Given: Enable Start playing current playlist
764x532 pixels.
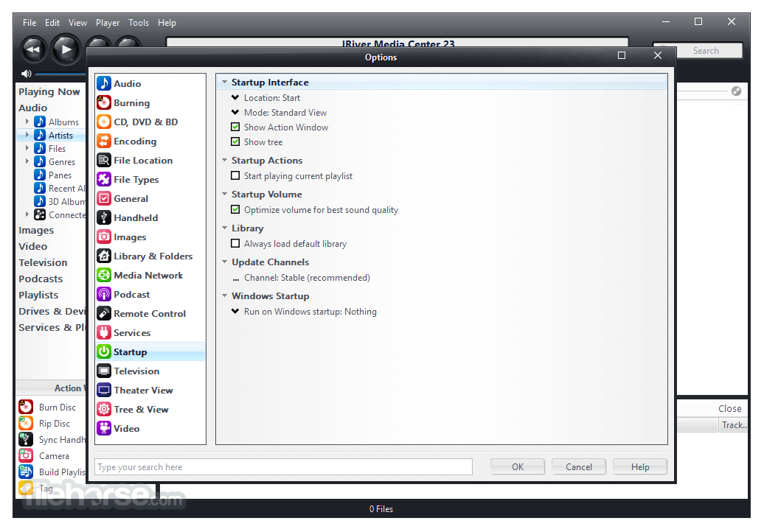Looking at the screenshot, I should click(235, 175).
